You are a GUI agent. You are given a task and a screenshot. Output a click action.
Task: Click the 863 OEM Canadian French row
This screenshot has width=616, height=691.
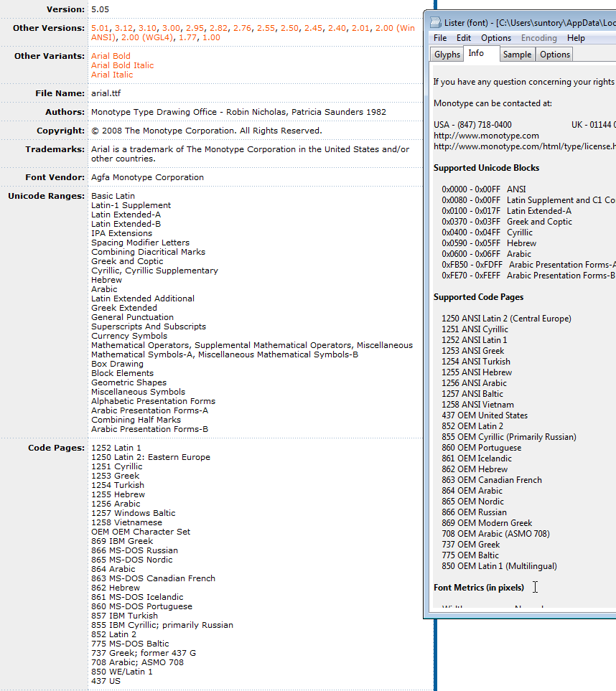point(492,480)
